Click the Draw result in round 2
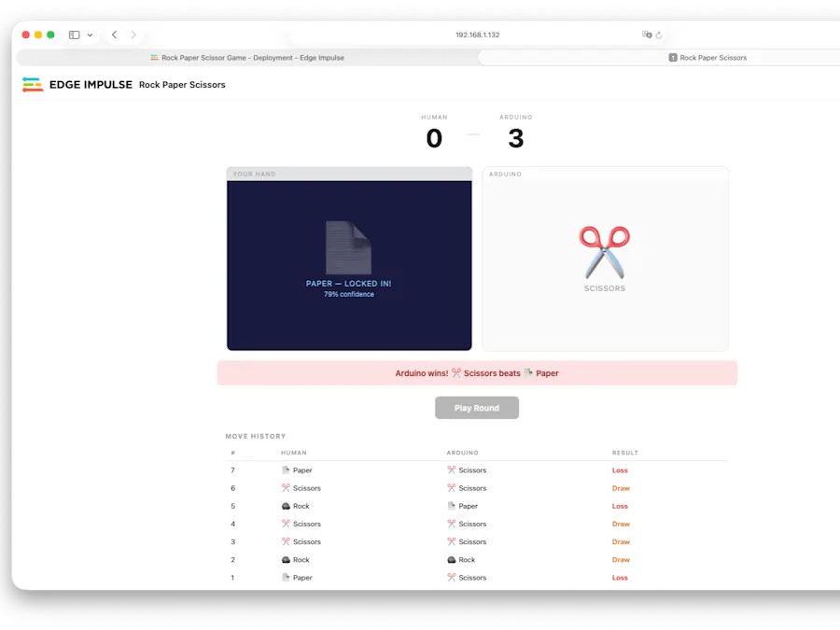 point(621,560)
